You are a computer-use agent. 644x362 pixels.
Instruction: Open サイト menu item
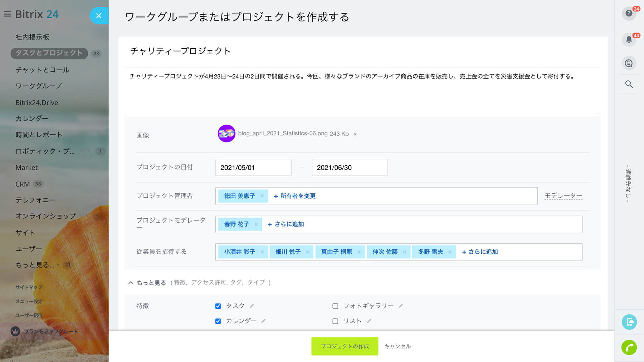click(25, 233)
